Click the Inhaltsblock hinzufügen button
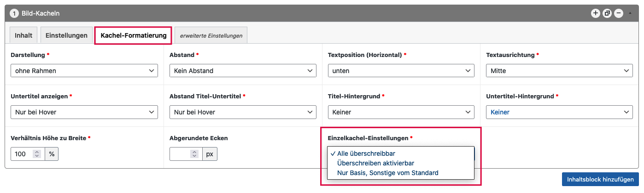This screenshot has width=644, height=193. [600, 179]
